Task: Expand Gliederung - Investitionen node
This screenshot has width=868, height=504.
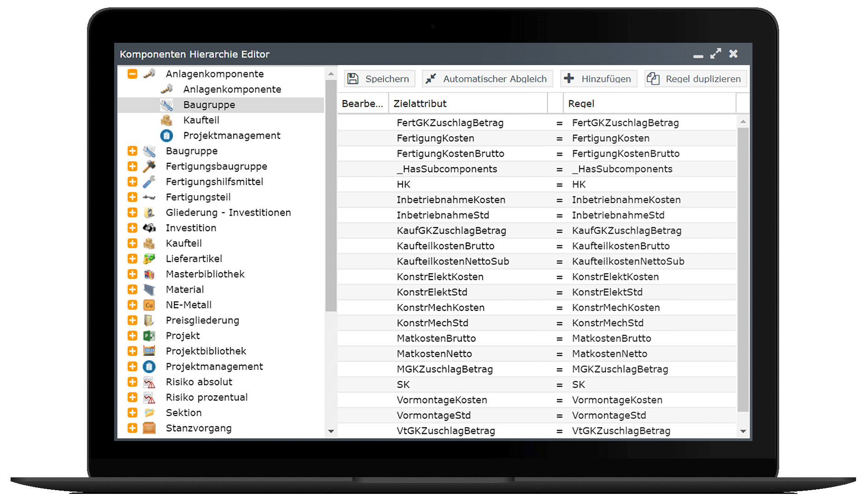Action: 133,212
